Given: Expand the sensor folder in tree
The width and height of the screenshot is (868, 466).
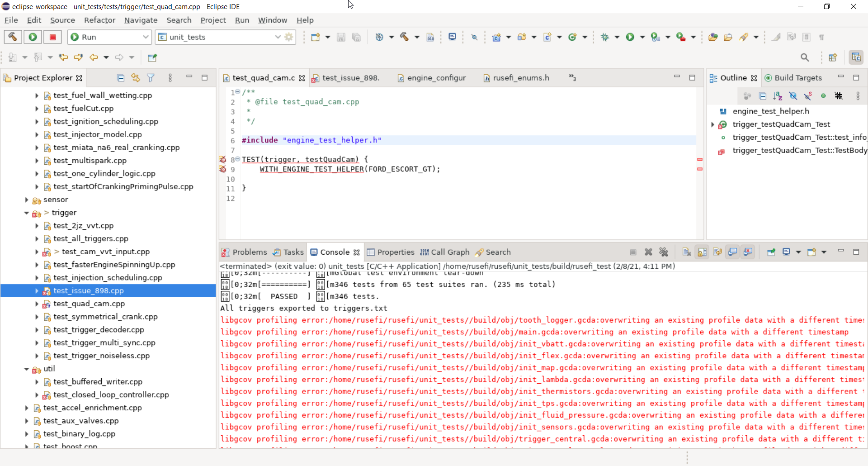Looking at the screenshot, I should (x=27, y=200).
